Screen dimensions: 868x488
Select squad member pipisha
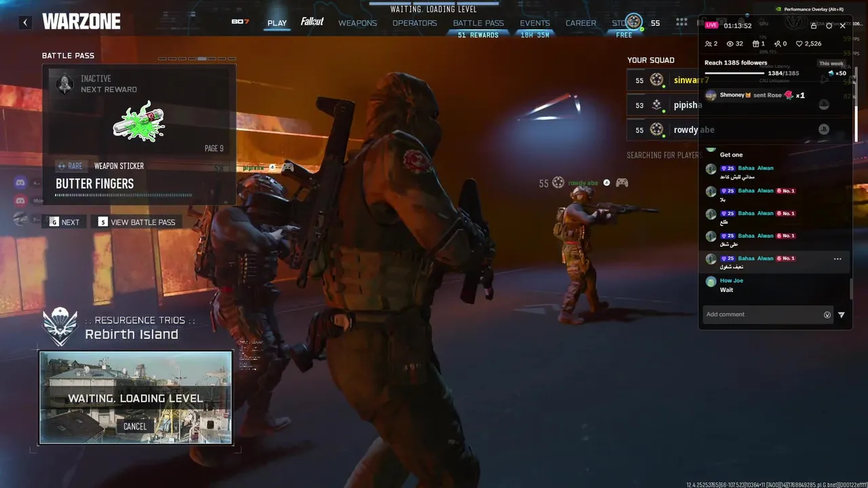pos(688,105)
